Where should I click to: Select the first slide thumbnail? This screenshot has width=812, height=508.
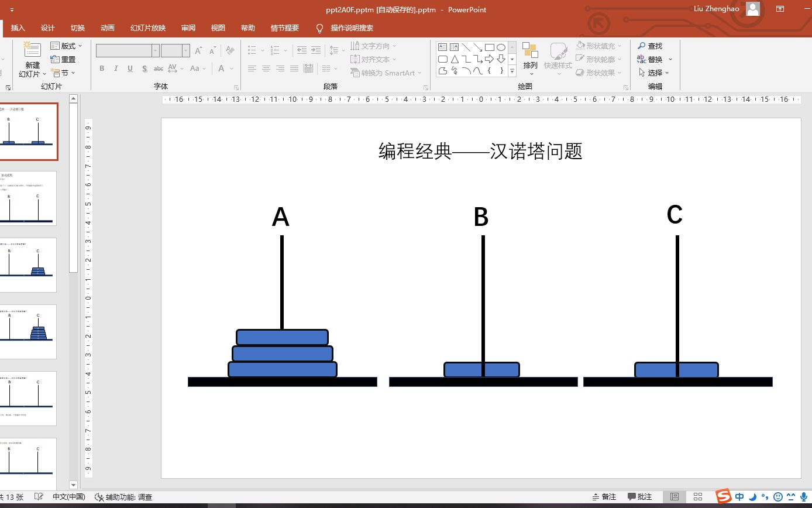click(x=29, y=132)
